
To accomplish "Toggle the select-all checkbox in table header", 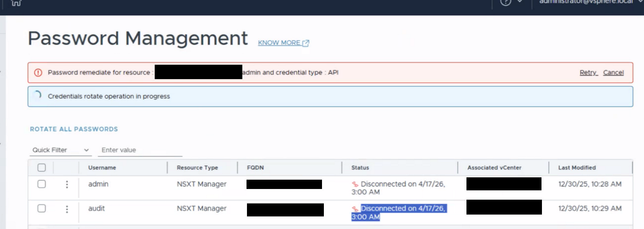I will click(x=41, y=168).
